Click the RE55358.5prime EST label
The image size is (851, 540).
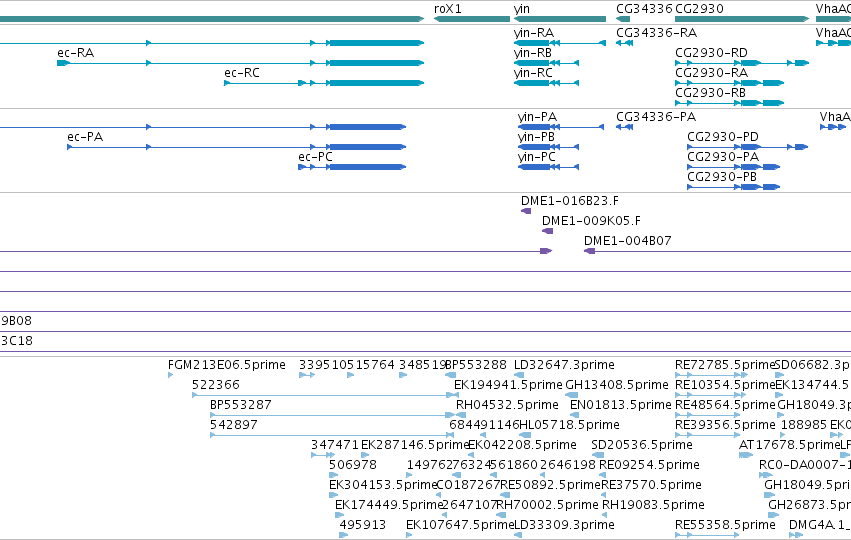[x=725, y=525]
